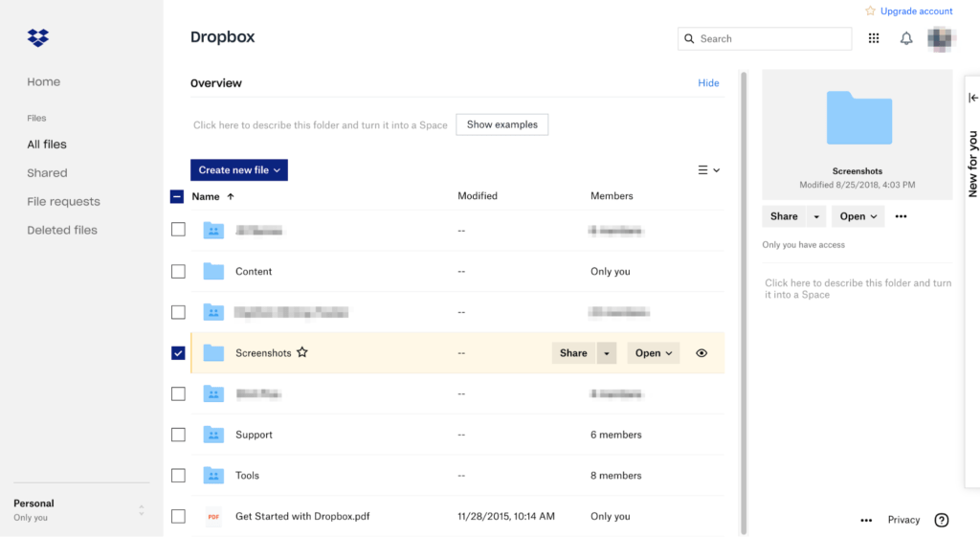Click the Dropbox logo icon

(x=38, y=38)
